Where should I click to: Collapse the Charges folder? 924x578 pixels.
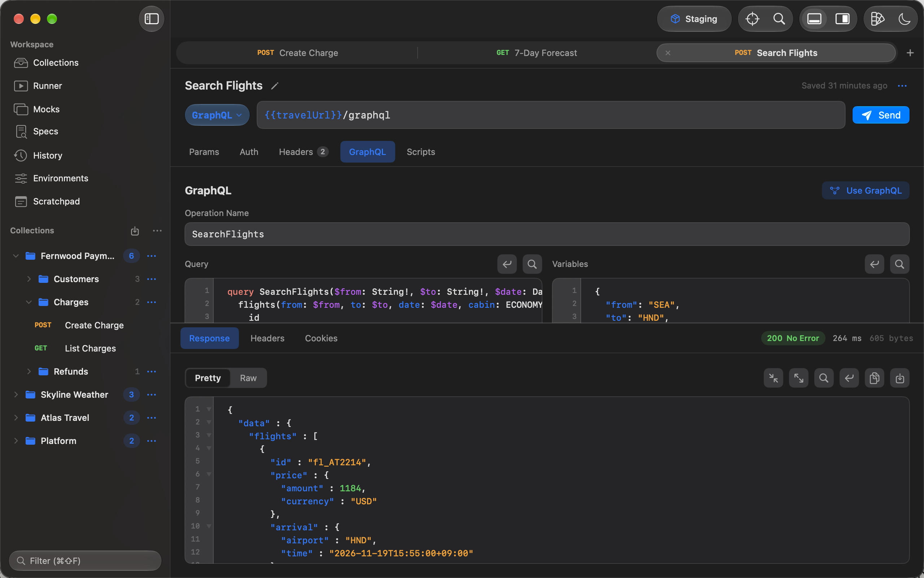[29, 302]
